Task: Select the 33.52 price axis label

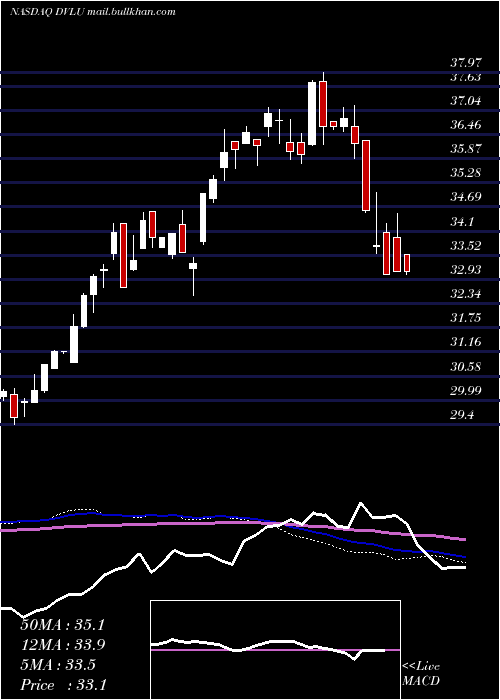Action: (x=466, y=246)
